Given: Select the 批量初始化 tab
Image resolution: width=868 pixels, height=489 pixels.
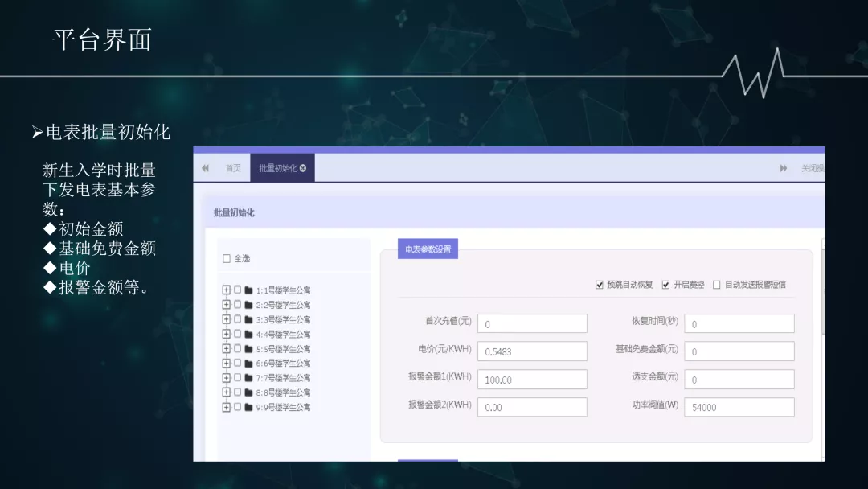Looking at the screenshot, I should (x=277, y=167).
